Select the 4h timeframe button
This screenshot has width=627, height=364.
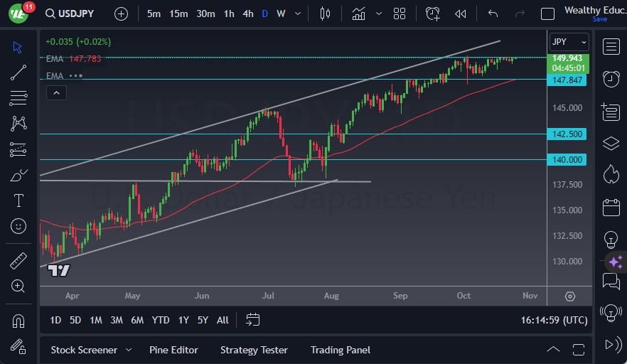point(247,14)
